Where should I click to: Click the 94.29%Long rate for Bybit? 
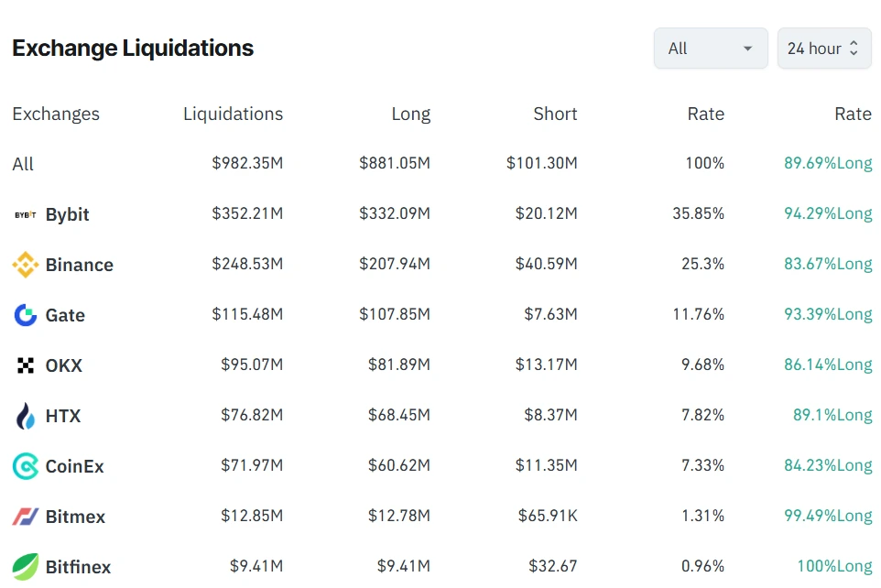[x=828, y=214]
